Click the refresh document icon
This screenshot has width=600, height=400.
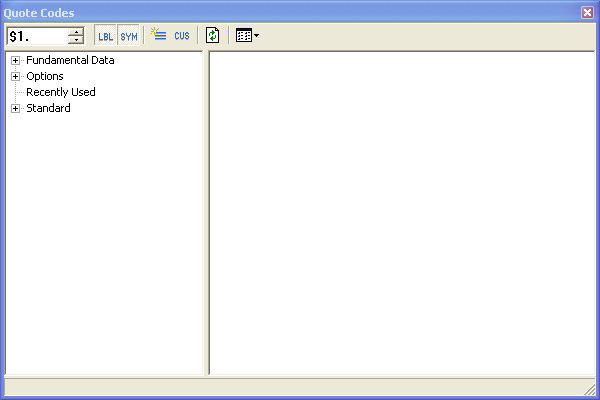[x=212, y=35]
